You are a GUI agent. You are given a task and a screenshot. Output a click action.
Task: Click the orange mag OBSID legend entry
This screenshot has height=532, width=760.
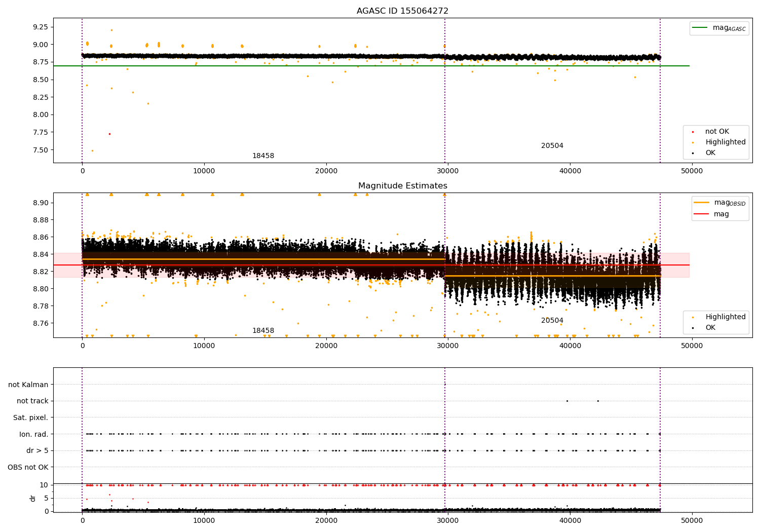point(720,203)
